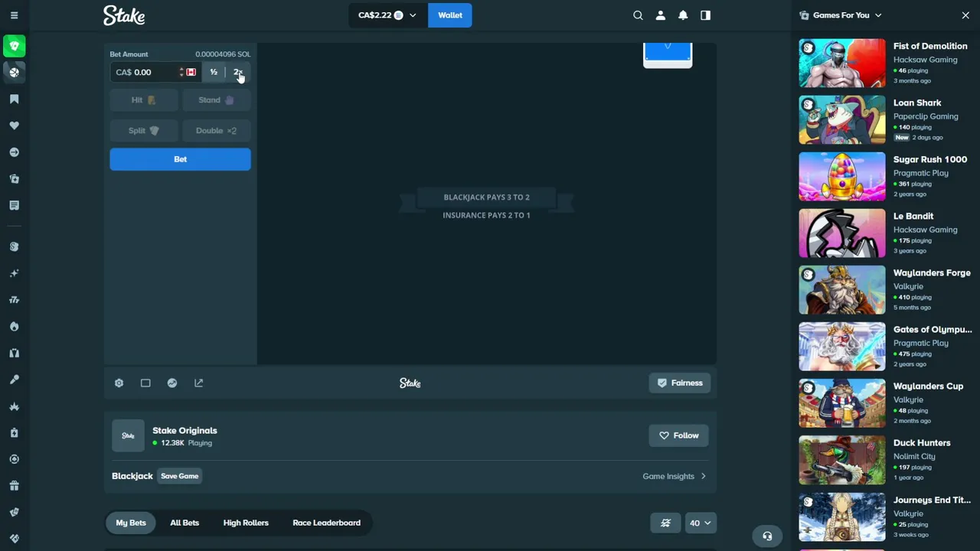Click the Stake logo in header
Screen dimensions: 980x551
[x=124, y=15]
